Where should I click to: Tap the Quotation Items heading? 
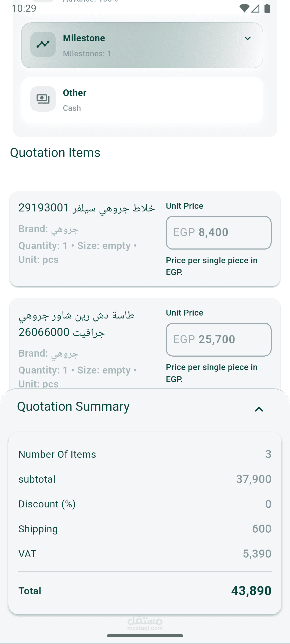55,153
